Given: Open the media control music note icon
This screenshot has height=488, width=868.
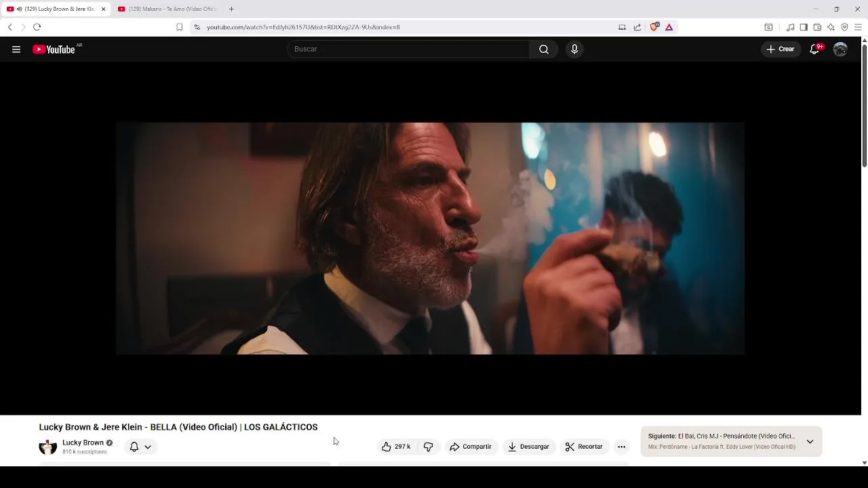Looking at the screenshot, I should click(x=790, y=27).
